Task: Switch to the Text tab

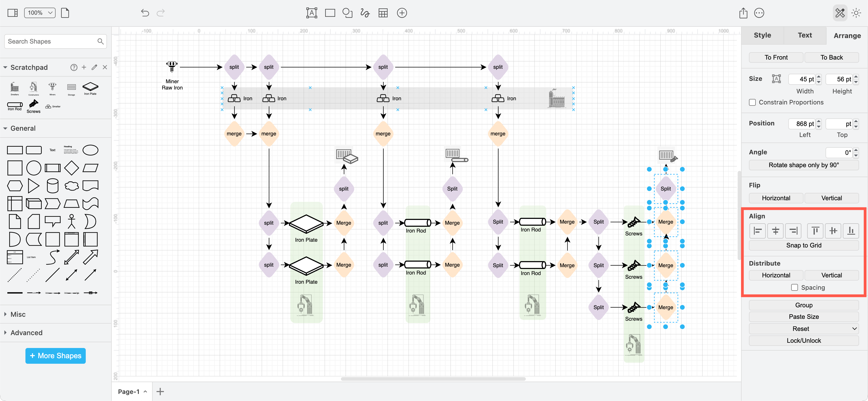Action: point(805,35)
